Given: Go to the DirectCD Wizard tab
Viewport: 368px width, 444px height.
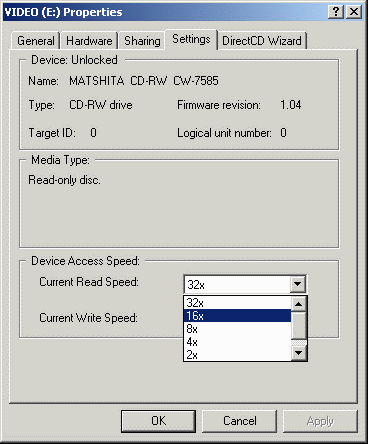Looking at the screenshot, I should tap(262, 41).
